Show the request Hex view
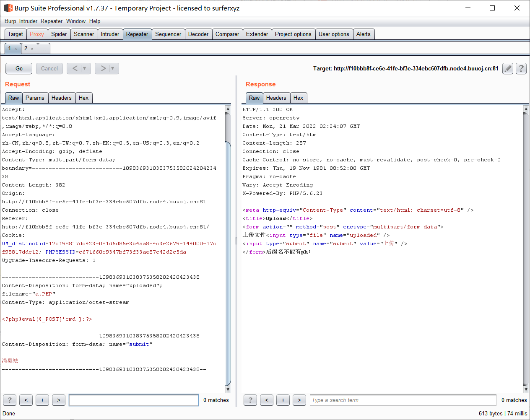This screenshot has height=420, width=530. [x=84, y=98]
